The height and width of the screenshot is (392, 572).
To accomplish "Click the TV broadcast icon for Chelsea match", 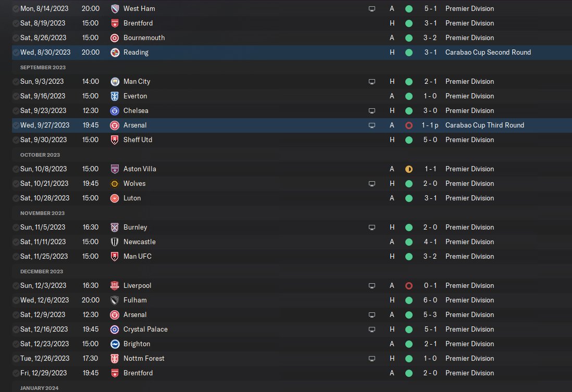I will pos(372,111).
